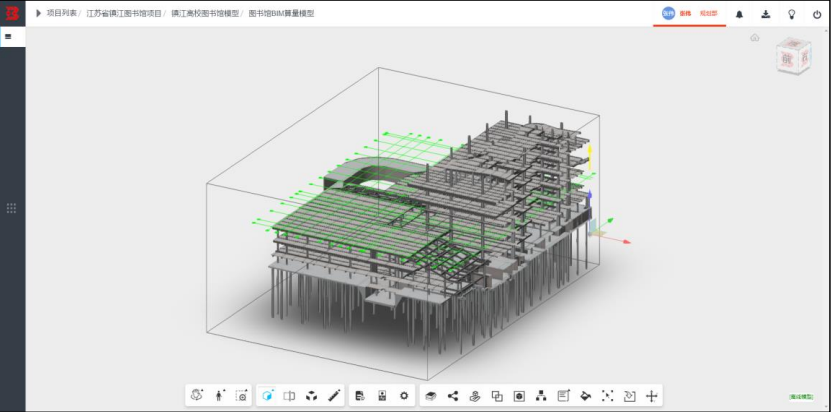Open the left sidebar hamburger menu

[8, 37]
